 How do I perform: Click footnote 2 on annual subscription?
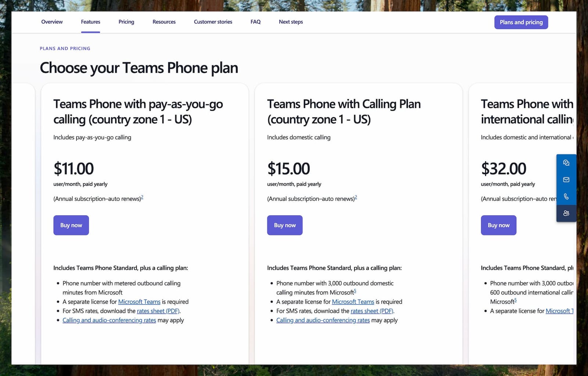142,197
